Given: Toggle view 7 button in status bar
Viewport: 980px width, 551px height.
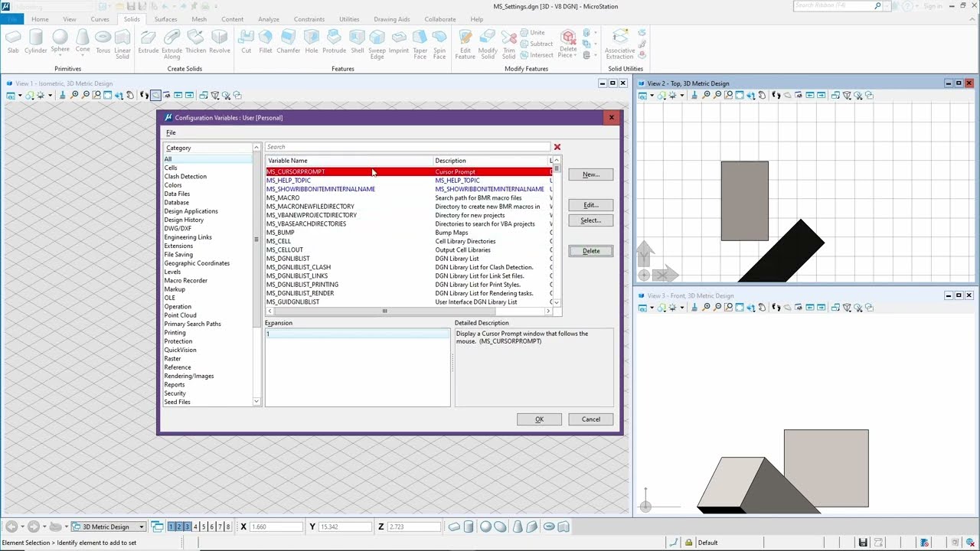Looking at the screenshot, I should tap(220, 527).
